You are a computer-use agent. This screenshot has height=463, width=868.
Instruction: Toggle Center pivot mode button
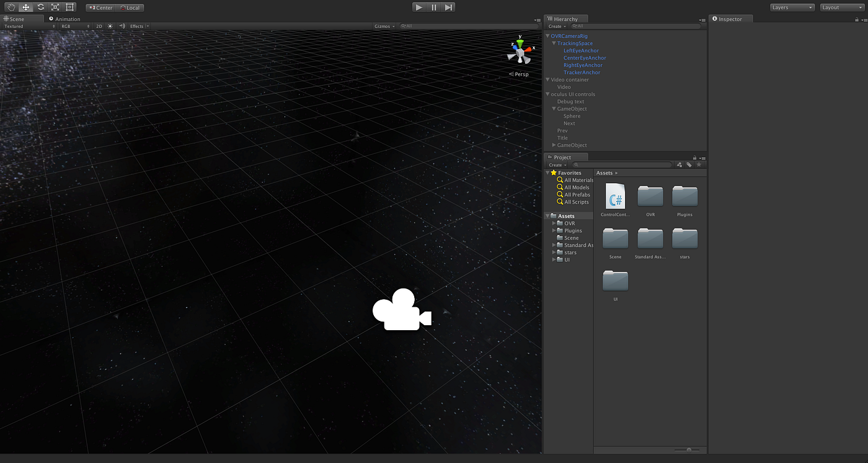pyautogui.click(x=100, y=8)
